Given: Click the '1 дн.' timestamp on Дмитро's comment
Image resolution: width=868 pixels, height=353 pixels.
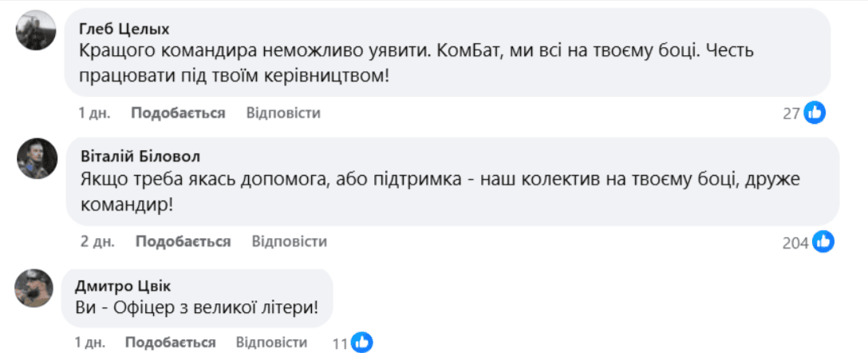Looking at the screenshot, I should (x=89, y=342).
